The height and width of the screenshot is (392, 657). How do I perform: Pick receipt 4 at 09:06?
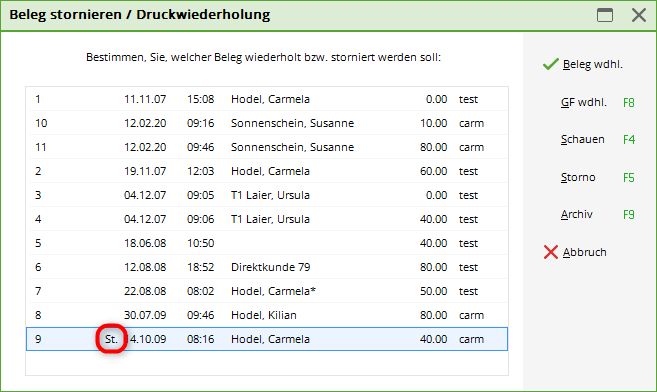coord(267,219)
